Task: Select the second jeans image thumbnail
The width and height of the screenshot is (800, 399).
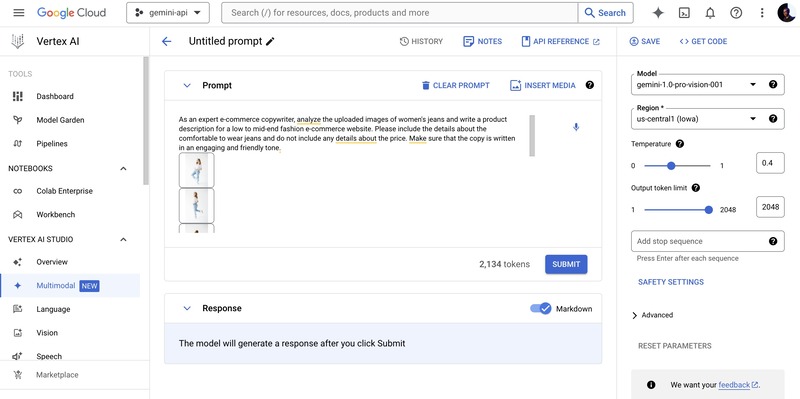Action: pyautogui.click(x=197, y=205)
